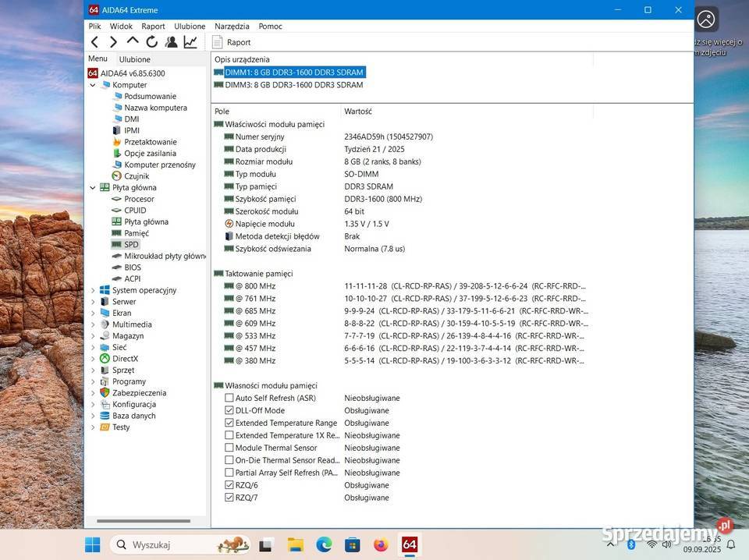Click the Back navigation arrow
749x560 pixels.
[x=94, y=41]
